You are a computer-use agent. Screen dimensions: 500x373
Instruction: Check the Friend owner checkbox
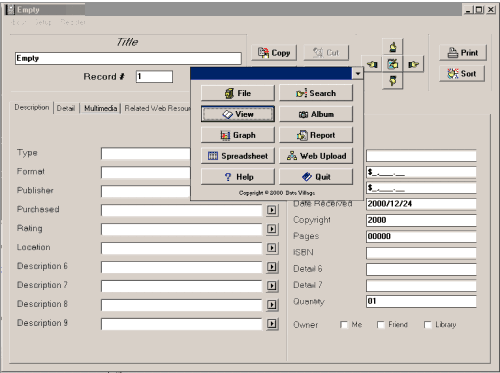(381, 325)
